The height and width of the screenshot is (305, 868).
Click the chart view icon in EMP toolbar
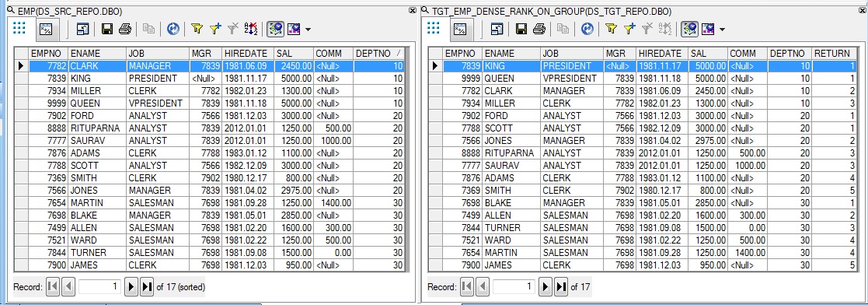click(x=294, y=29)
